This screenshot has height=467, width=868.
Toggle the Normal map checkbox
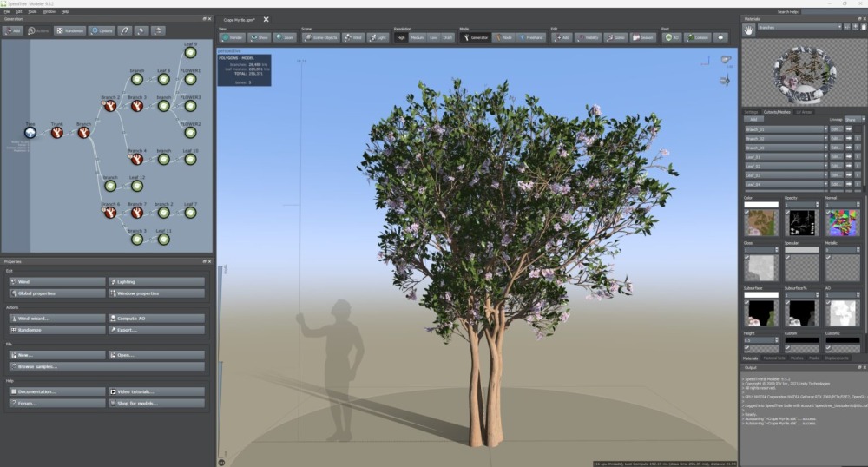(829, 212)
